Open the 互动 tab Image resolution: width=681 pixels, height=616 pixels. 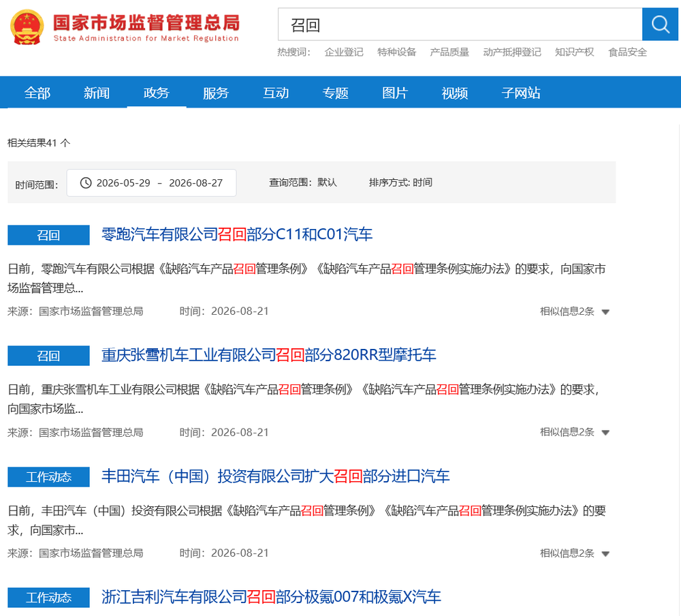pos(276,93)
